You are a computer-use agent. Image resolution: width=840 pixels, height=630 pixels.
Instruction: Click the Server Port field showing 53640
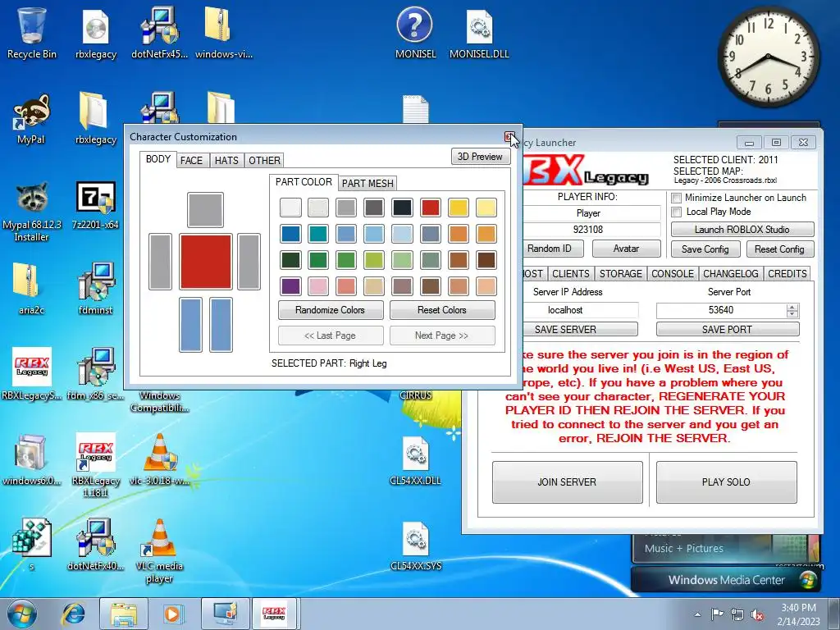tap(720, 310)
